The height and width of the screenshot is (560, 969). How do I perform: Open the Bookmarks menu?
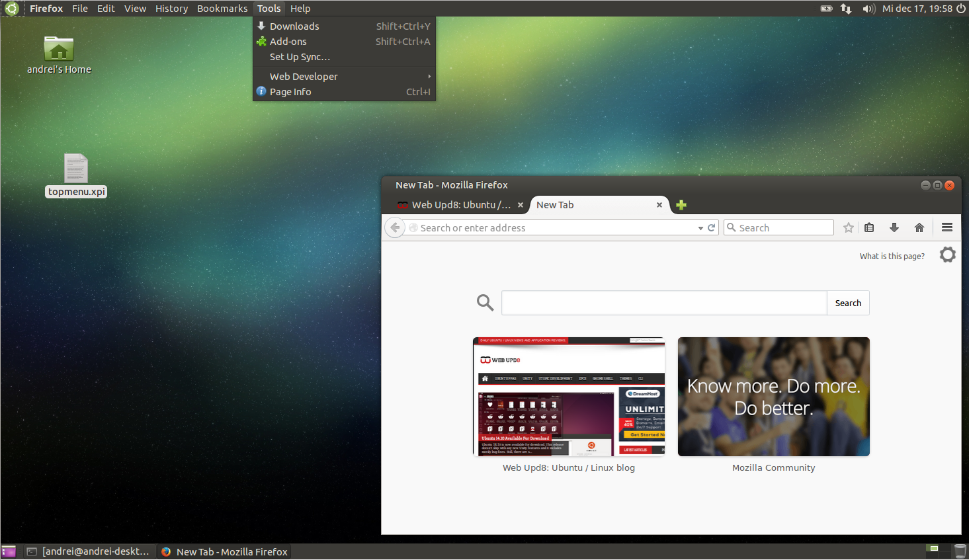pyautogui.click(x=222, y=9)
